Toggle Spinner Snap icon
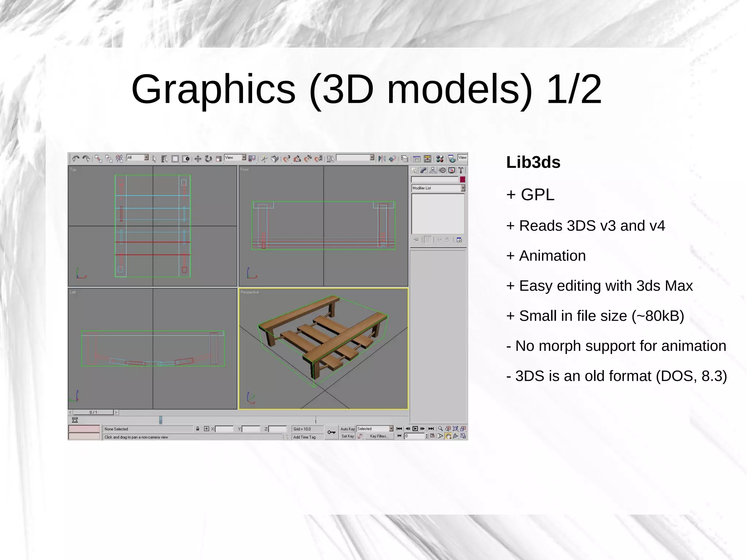Image resolution: width=747 pixels, height=560 pixels. point(318,159)
